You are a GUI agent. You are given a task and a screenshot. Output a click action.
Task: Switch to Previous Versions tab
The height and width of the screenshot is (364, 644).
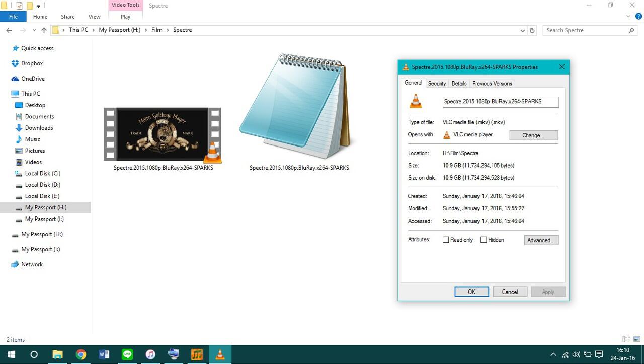click(492, 84)
